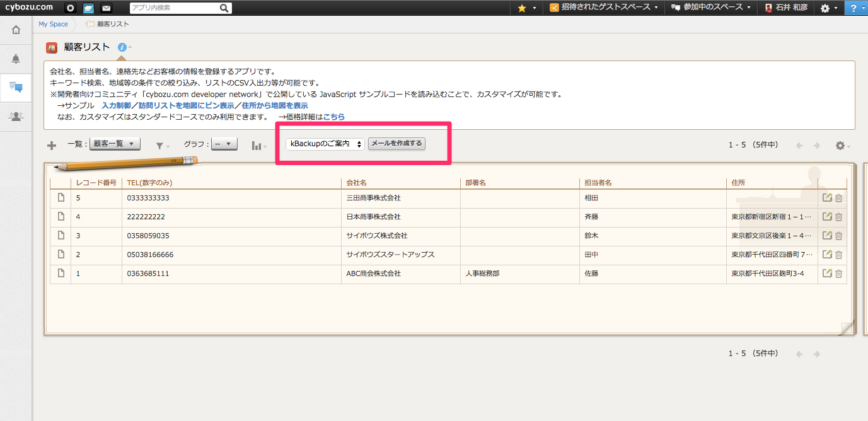Open the people icon in sidebar
868x421 pixels.
[16, 116]
